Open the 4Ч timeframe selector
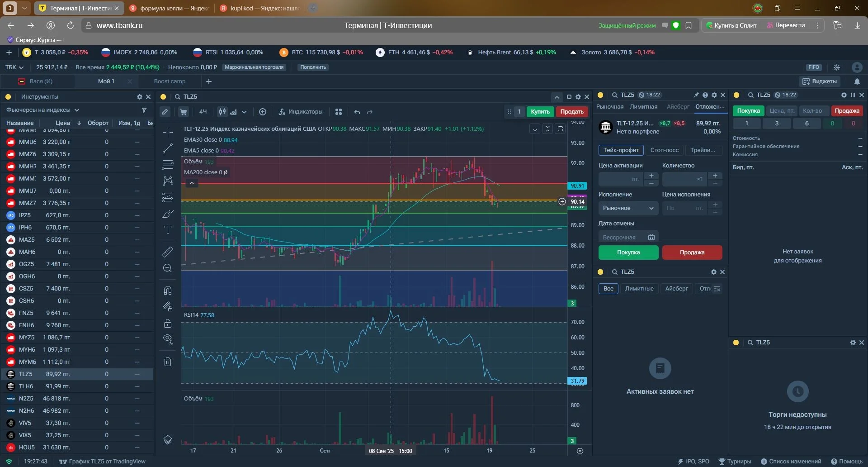This screenshot has width=868, height=467. click(x=203, y=112)
